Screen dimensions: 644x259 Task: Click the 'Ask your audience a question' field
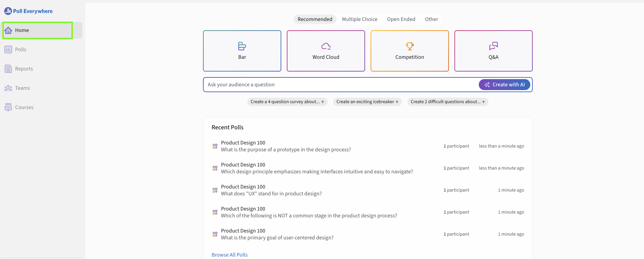pyautogui.click(x=340, y=85)
